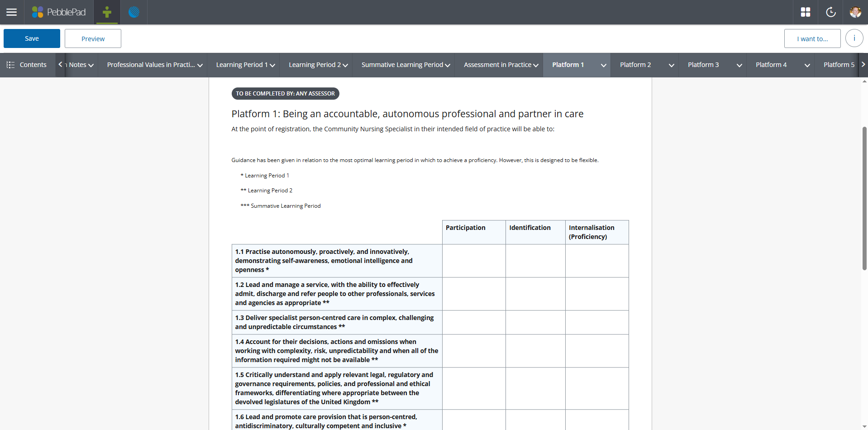
Task: Switch to the Platform 3 tab
Action: (x=703, y=65)
